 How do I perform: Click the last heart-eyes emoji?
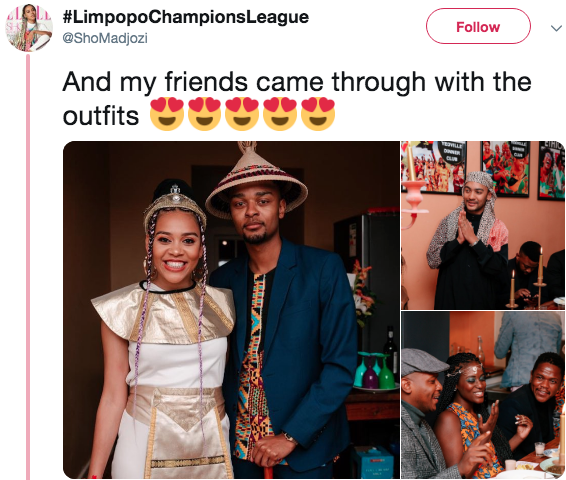click(x=318, y=113)
